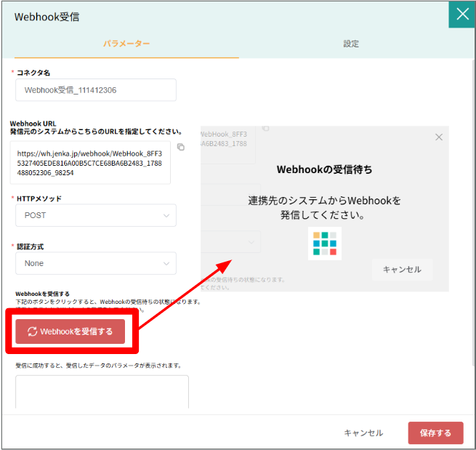Image resolution: width=476 pixels, height=450 pixels.
Task: Click the Webhook URL text box
Action: click(x=90, y=162)
